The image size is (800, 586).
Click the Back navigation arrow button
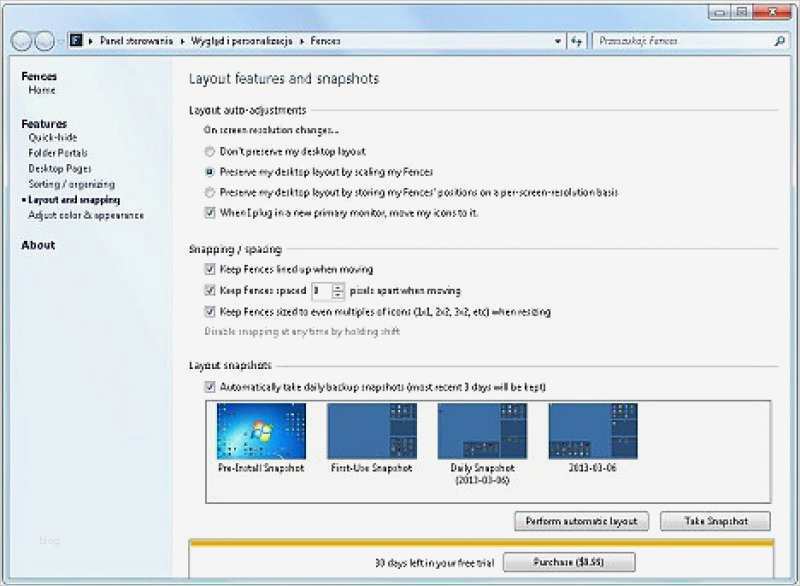tap(21, 41)
